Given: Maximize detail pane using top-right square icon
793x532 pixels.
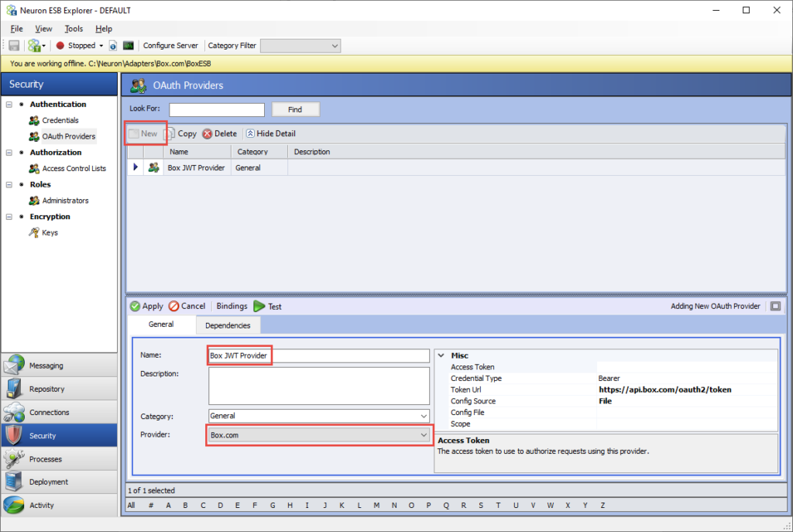Looking at the screenshot, I should (x=775, y=306).
